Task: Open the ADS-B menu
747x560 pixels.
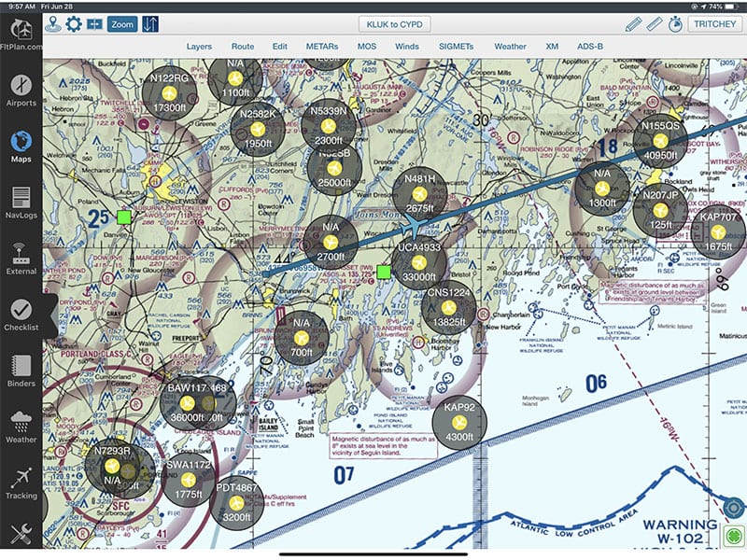Action: pos(590,46)
